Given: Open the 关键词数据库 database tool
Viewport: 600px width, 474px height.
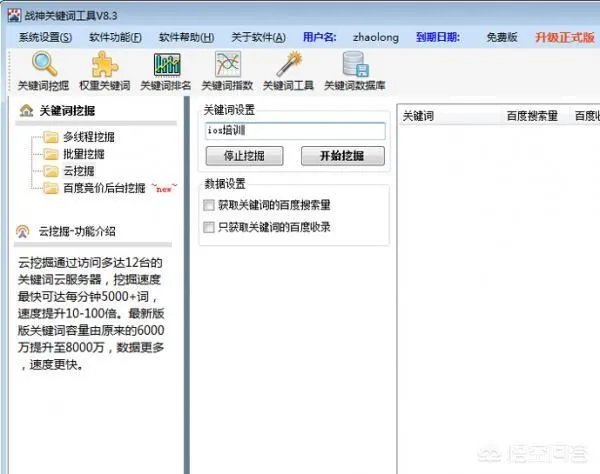Looking at the screenshot, I should point(355,72).
